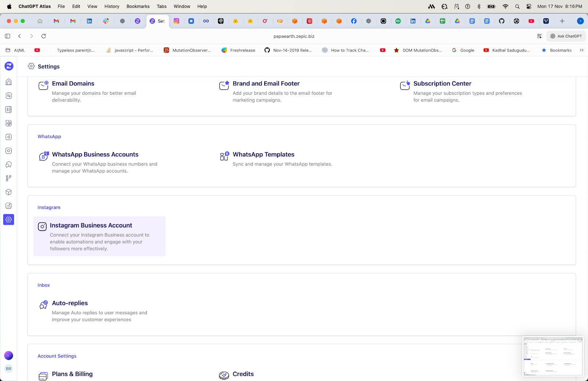Click the Wi-Fi icon in the menu bar

(506, 6)
